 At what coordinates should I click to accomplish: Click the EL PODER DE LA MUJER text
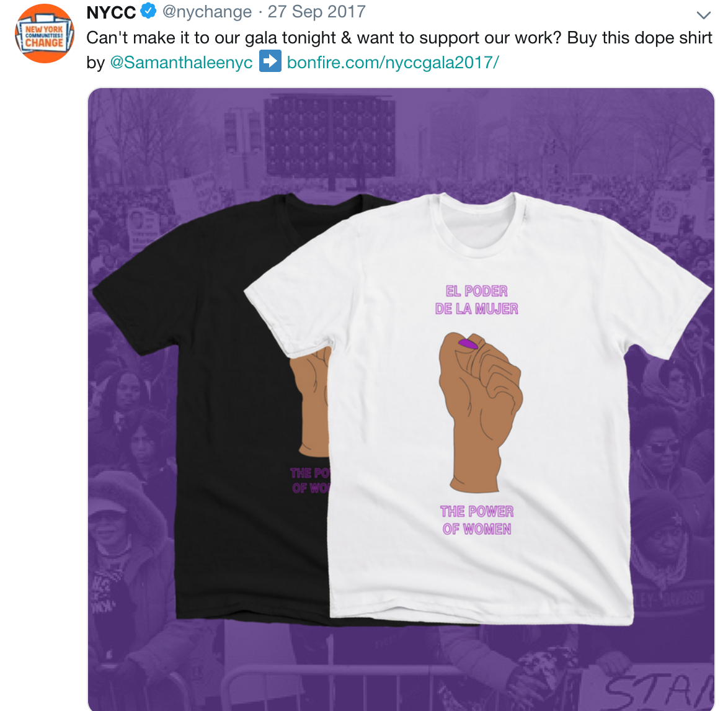click(x=477, y=300)
